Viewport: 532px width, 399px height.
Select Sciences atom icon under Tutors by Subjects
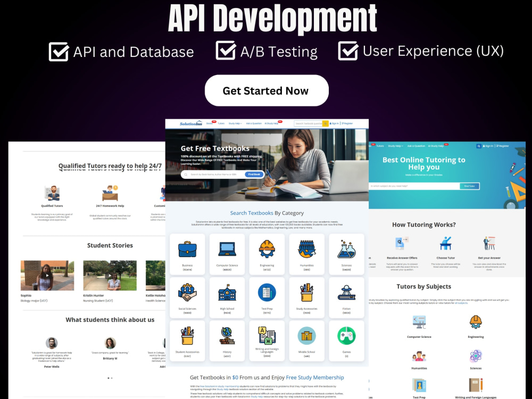tap(476, 356)
